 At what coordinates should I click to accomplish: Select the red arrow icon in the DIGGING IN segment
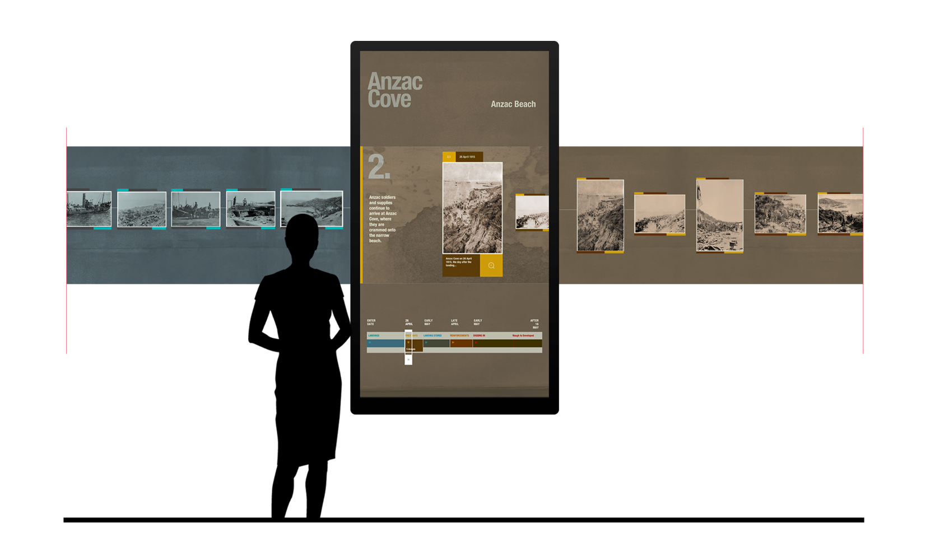click(476, 342)
